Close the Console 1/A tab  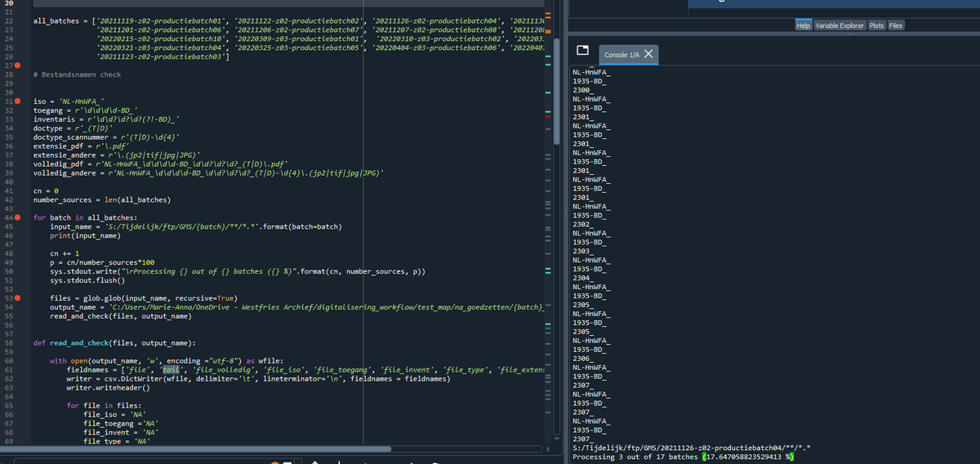[648, 54]
